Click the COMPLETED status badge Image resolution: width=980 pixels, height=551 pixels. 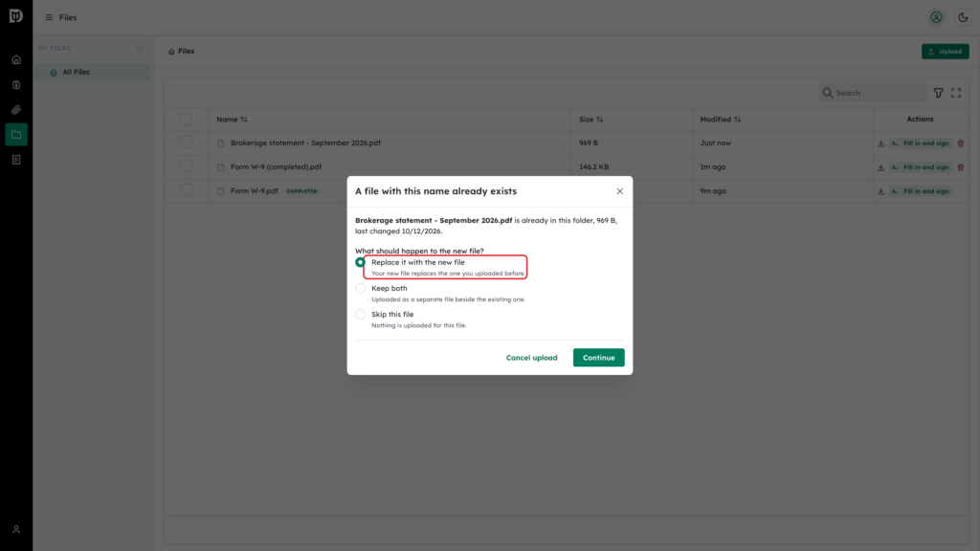301,191
